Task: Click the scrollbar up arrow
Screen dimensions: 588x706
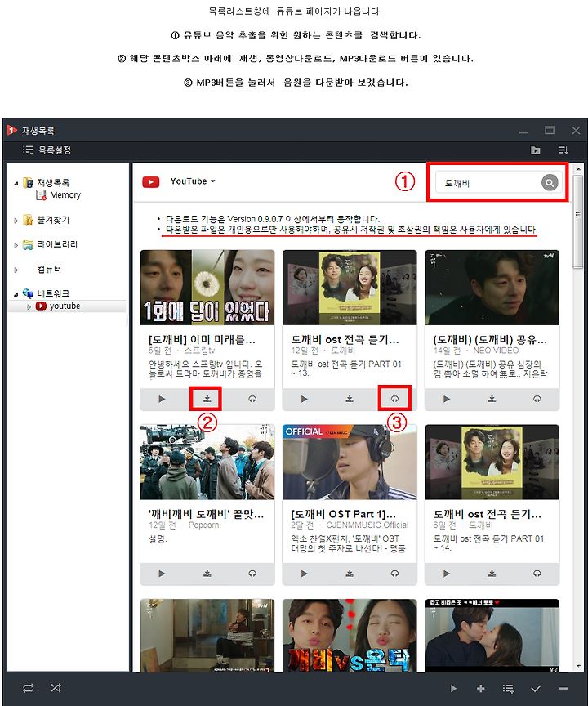Action: click(x=578, y=170)
